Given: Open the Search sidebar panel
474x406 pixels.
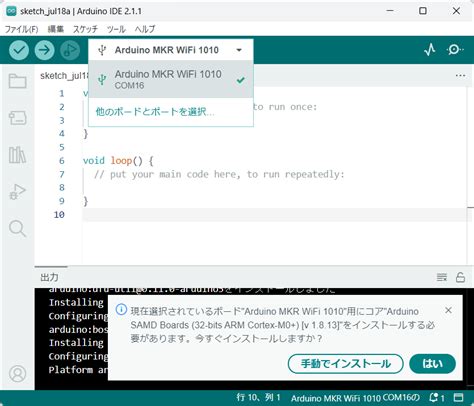Looking at the screenshot, I should tap(17, 229).
